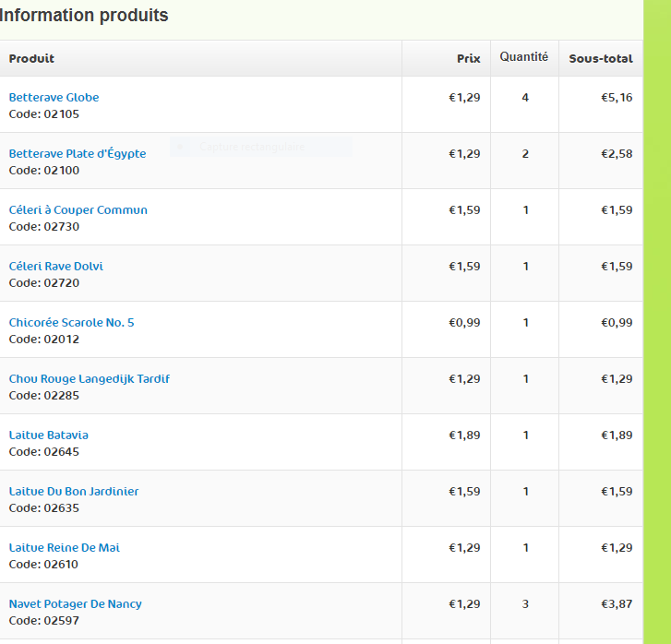Click the Produit column header

(x=32, y=59)
